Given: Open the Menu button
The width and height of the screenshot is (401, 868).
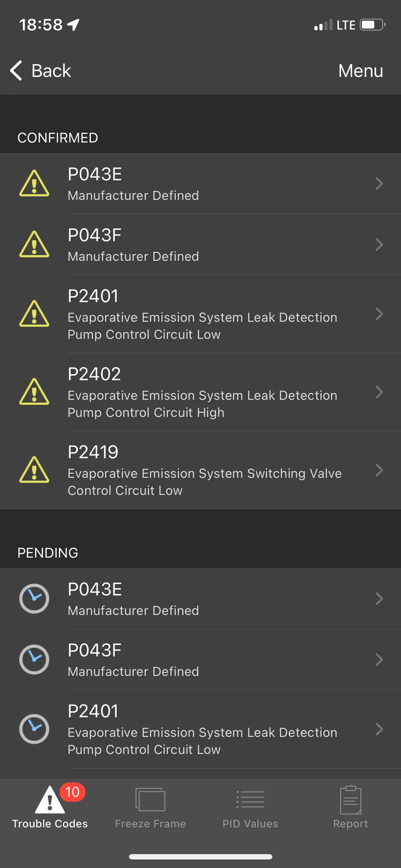Looking at the screenshot, I should pos(360,71).
